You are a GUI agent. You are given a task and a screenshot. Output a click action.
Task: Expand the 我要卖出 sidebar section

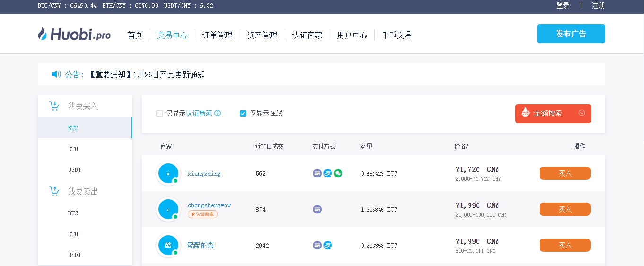(83, 191)
